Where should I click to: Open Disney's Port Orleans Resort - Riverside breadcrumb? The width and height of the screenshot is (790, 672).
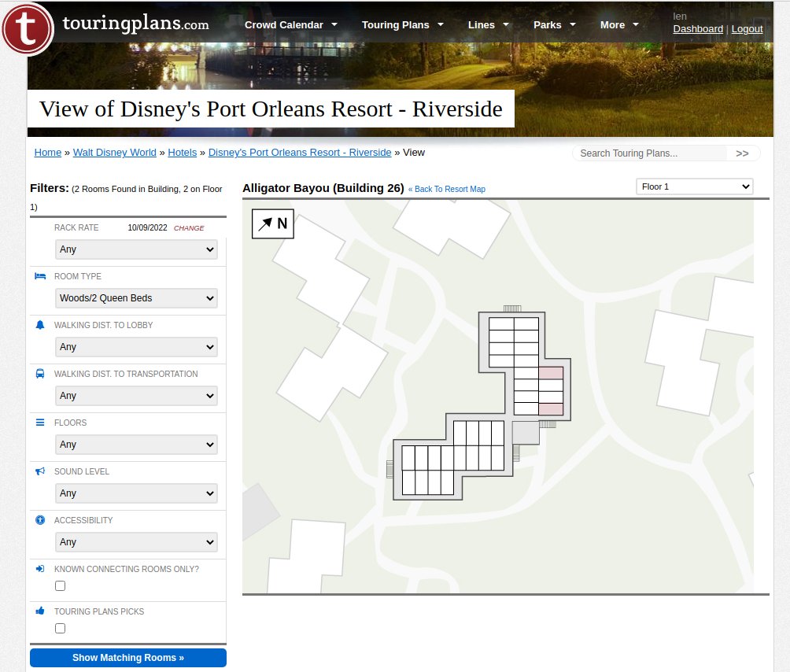(300, 152)
